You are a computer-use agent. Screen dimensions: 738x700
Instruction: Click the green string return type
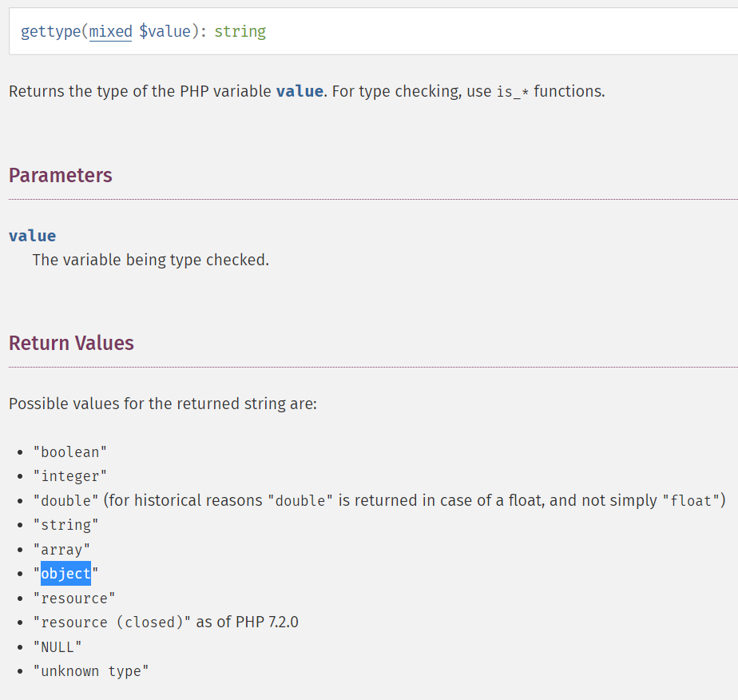click(x=240, y=32)
